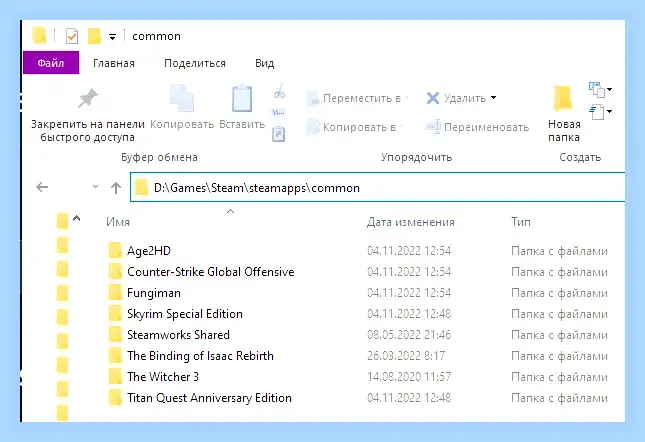Click the address bar path field

(x=378, y=187)
